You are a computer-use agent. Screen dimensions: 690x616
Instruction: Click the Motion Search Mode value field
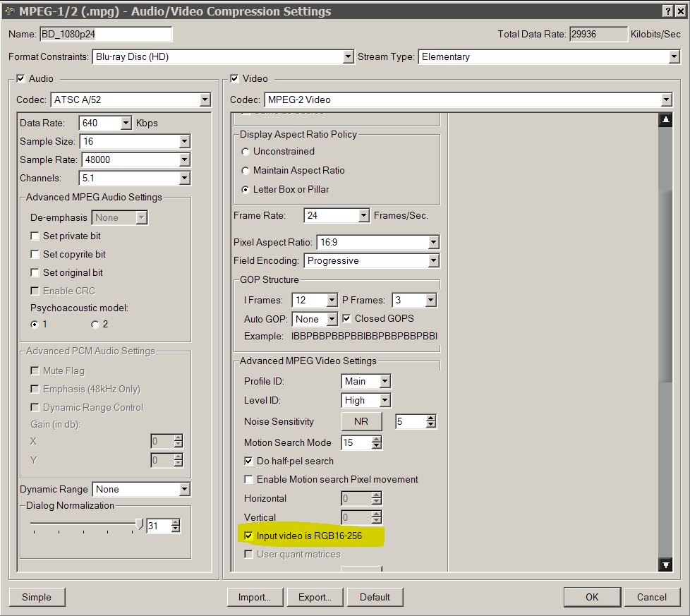pos(357,442)
